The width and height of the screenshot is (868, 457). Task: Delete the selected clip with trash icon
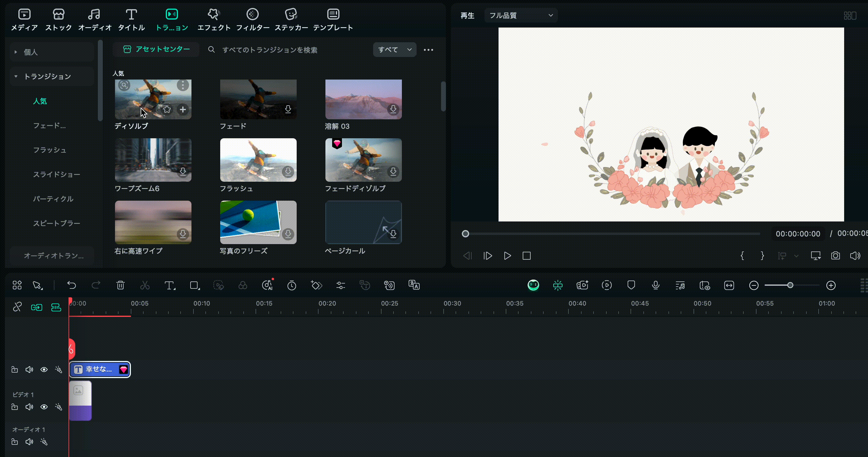point(120,285)
